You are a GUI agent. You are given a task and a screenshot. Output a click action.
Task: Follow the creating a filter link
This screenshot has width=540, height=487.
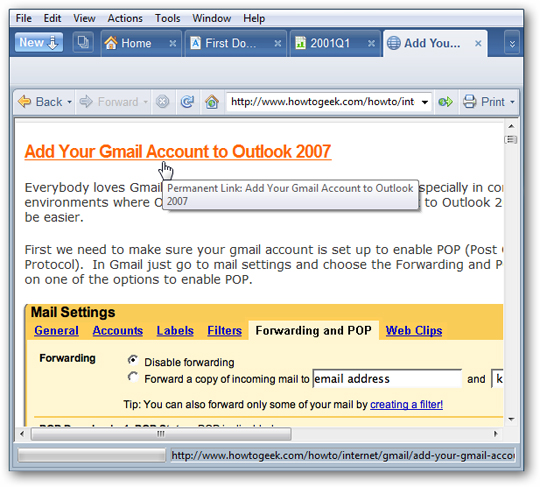point(406,404)
